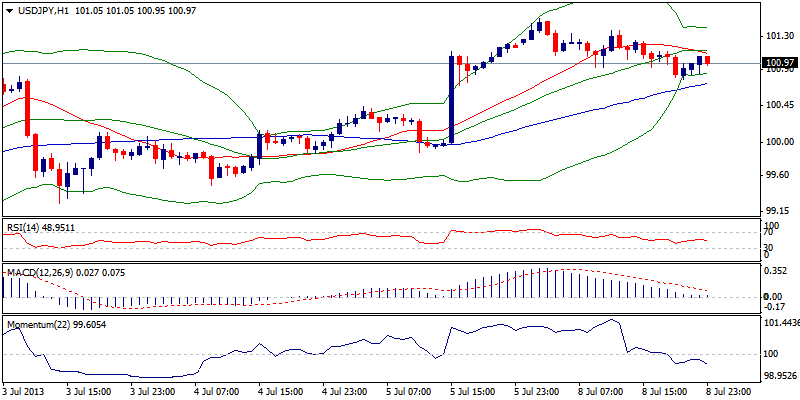Viewport: 800px width, 400px height.
Task: Click the 100.00 price axis label
Action: click(x=777, y=141)
